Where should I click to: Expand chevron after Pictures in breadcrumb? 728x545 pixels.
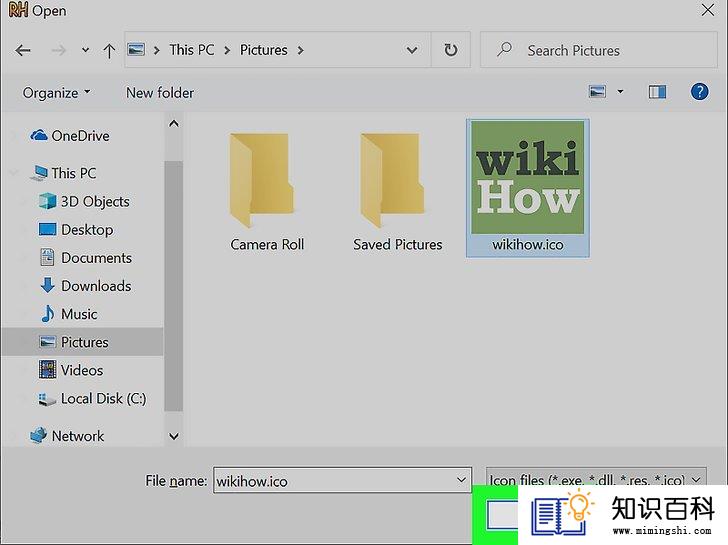[301, 50]
